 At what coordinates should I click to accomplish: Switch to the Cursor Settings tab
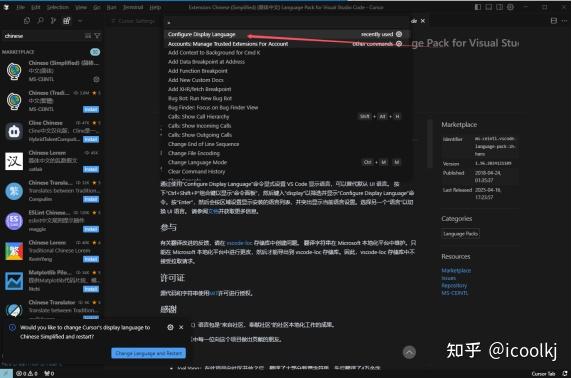click(x=134, y=21)
